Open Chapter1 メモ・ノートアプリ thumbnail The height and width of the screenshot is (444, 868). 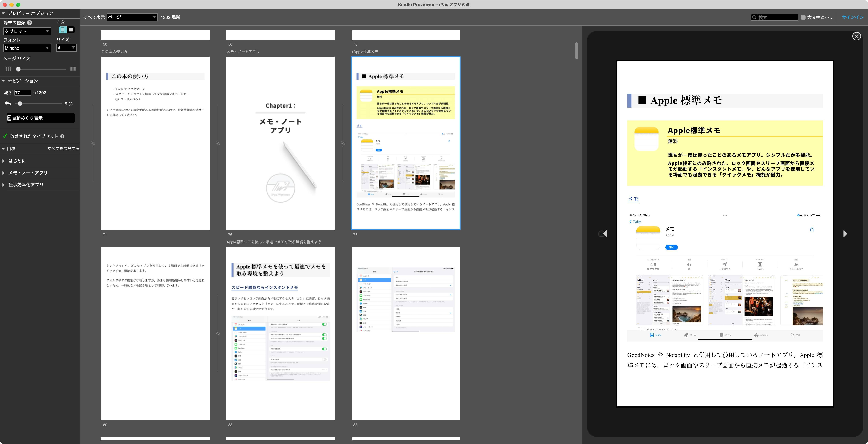tap(280, 143)
